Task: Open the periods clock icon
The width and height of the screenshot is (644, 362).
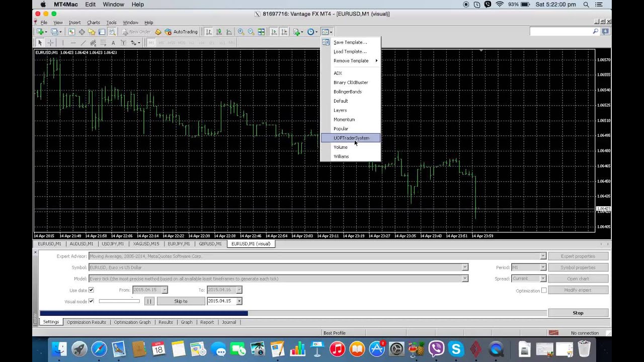Action: [312, 32]
